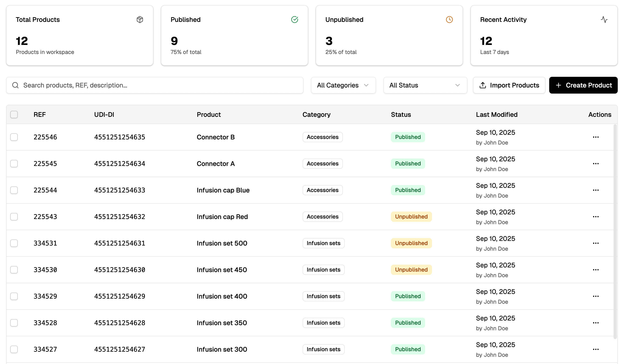Click the package icon on Total Products card
621x364 pixels.
(140, 20)
